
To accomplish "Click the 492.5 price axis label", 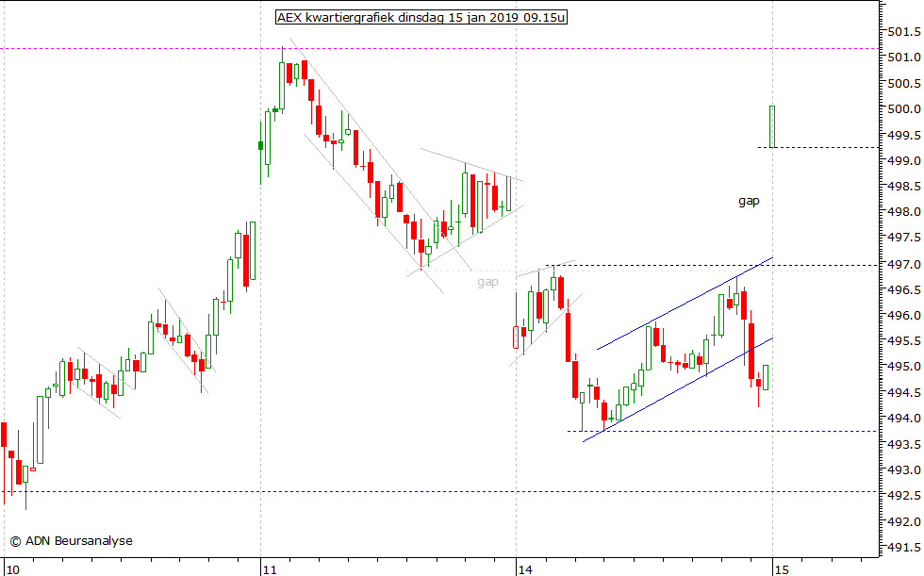I will (904, 496).
